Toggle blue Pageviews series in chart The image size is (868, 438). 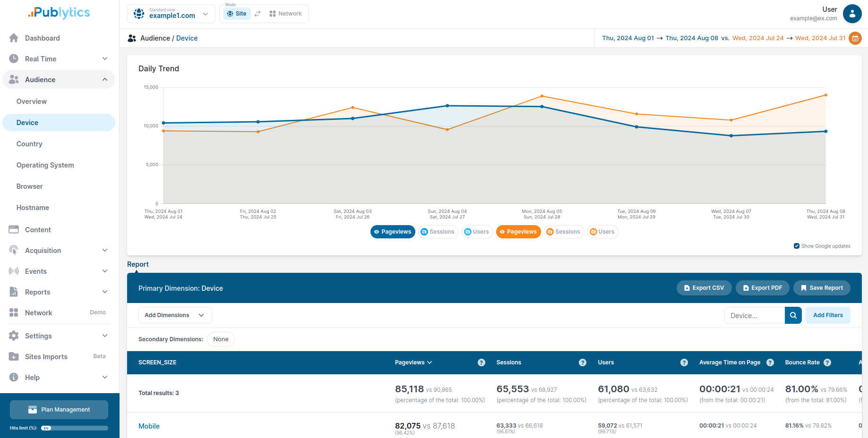[393, 232]
